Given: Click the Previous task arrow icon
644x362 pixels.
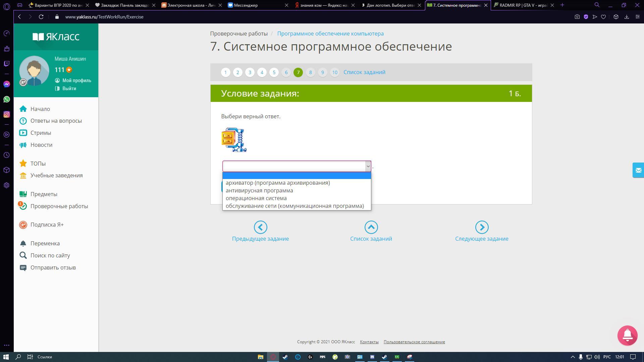Looking at the screenshot, I should click(x=260, y=227).
